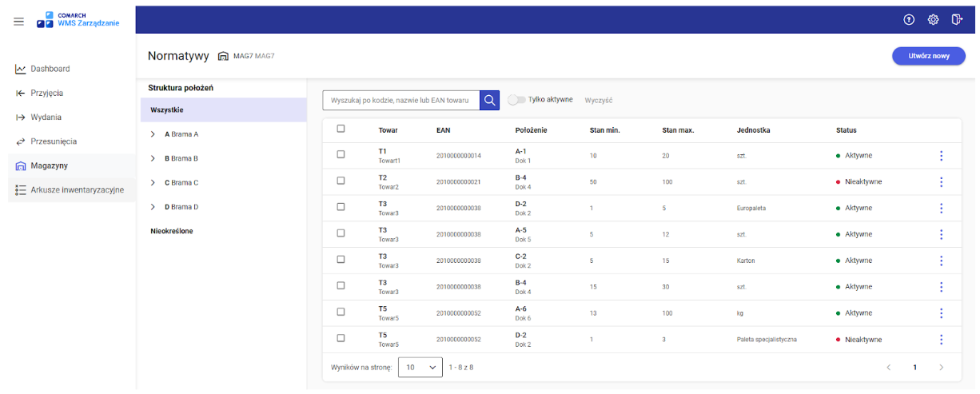Open settings gear in top bar
This screenshot has width=980, height=394.
(933, 19)
